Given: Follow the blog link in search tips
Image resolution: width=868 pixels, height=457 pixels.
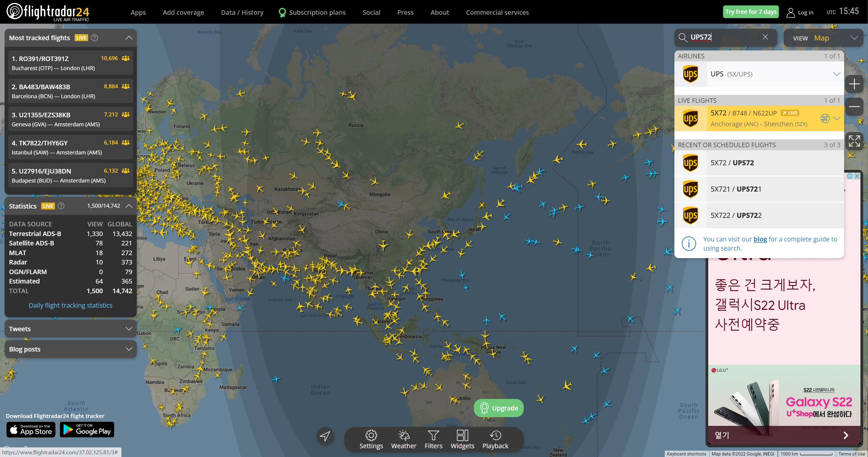Looking at the screenshot, I should tap(760, 239).
